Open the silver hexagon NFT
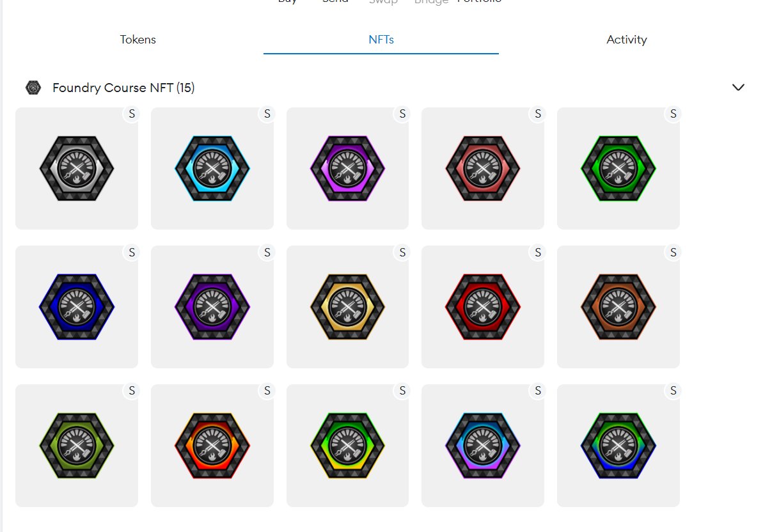 click(x=77, y=168)
